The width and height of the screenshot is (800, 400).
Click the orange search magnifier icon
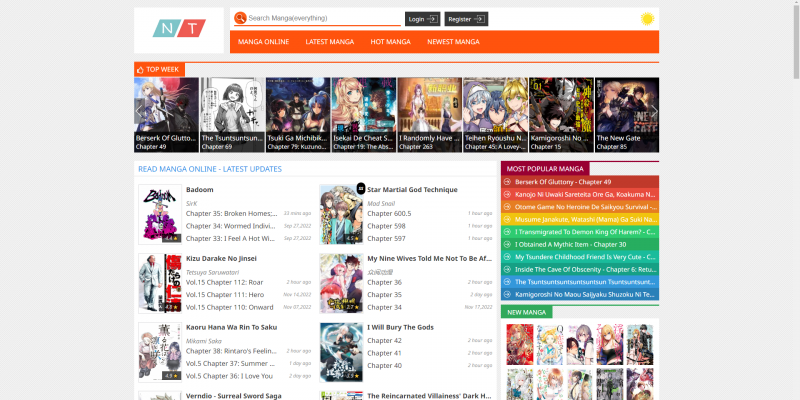240,18
